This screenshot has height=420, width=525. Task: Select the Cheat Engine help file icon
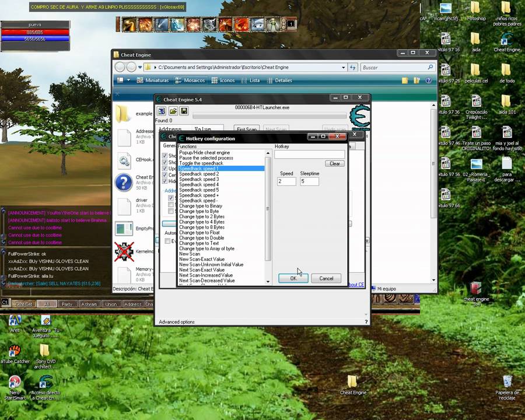[124, 183]
